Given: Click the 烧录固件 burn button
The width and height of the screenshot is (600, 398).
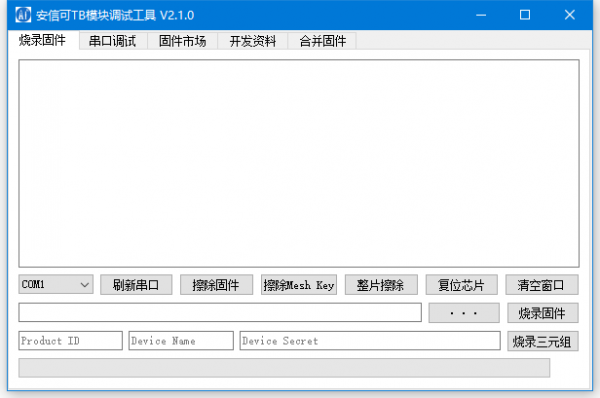Looking at the screenshot, I should pyautogui.click(x=543, y=313).
